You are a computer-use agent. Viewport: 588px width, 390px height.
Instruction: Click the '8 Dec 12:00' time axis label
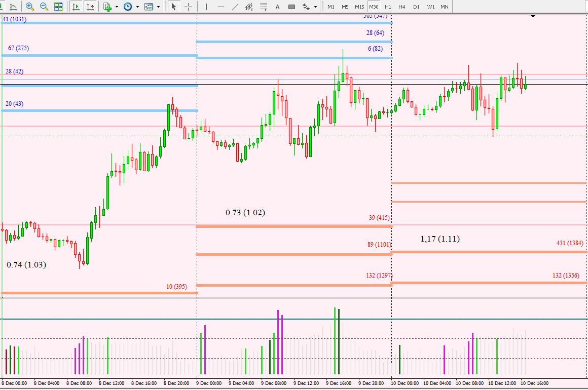pyautogui.click(x=112, y=383)
